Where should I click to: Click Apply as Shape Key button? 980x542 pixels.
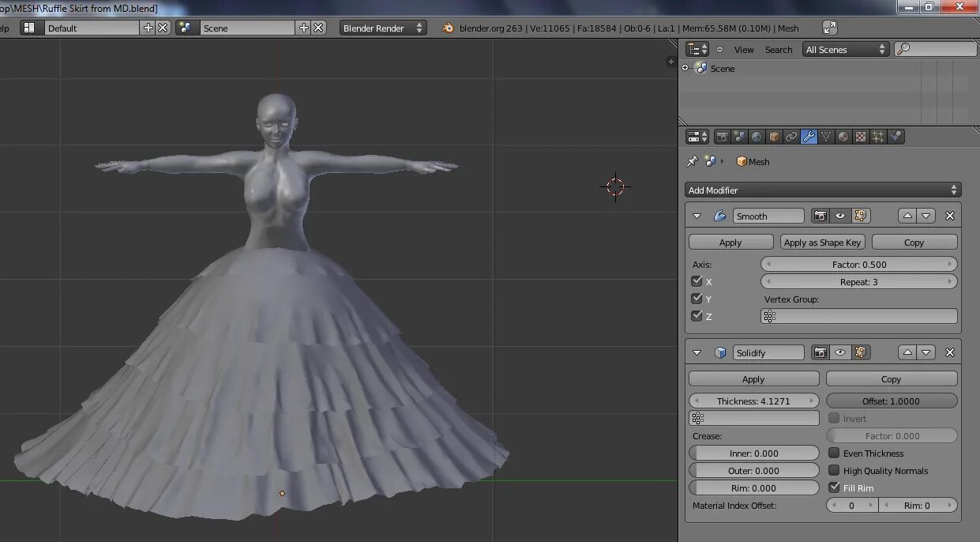coord(822,243)
